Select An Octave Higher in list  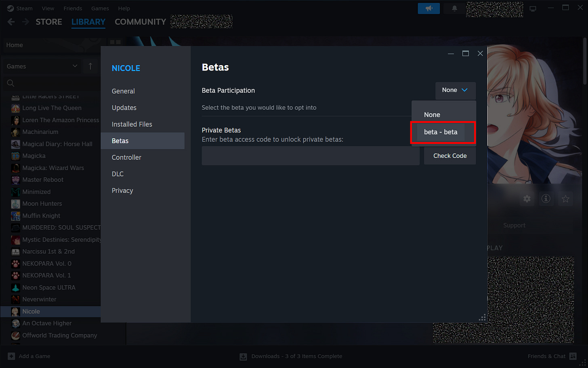coord(47,324)
